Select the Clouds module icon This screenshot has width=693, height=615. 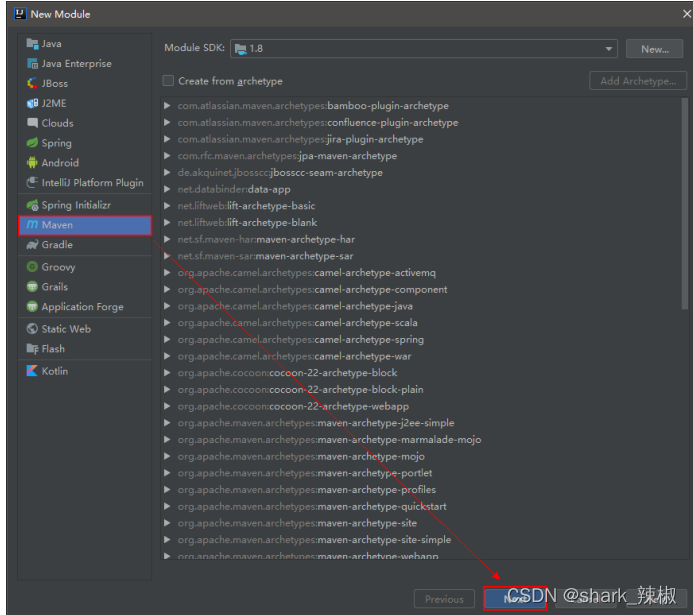pyautogui.click(x=33, y=123)
